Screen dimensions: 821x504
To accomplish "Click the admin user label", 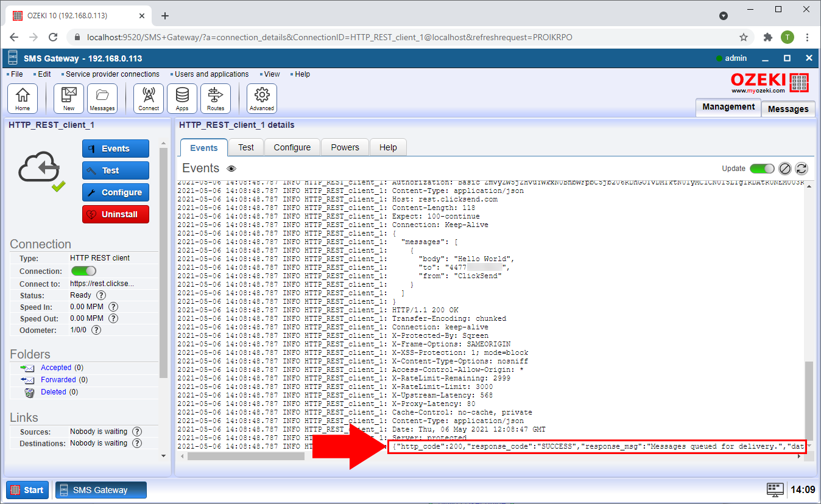I will 736,58.
